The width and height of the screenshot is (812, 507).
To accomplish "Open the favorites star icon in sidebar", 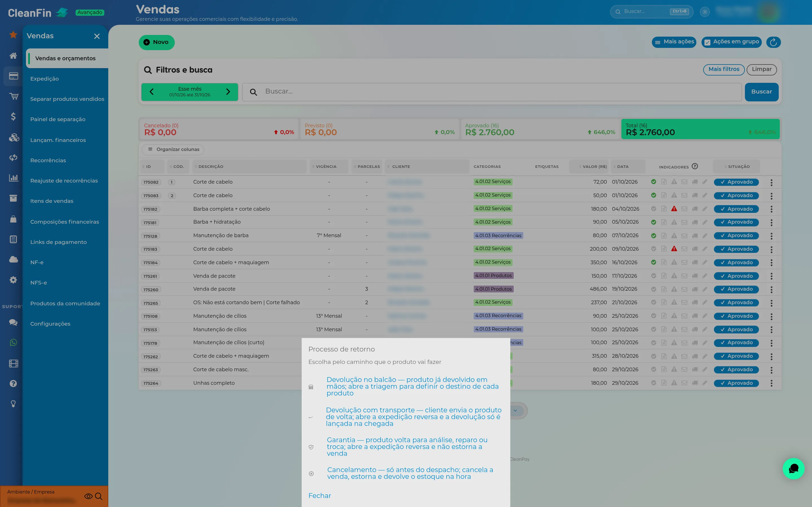I will click(x=13, y=35).
